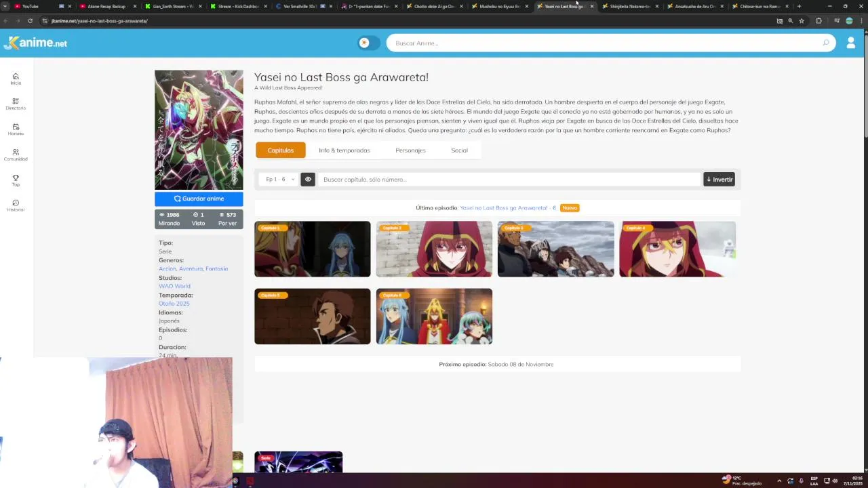The image size is (868, 488).
Task: Open the taskbar clock and date
Action: [853, 481]
